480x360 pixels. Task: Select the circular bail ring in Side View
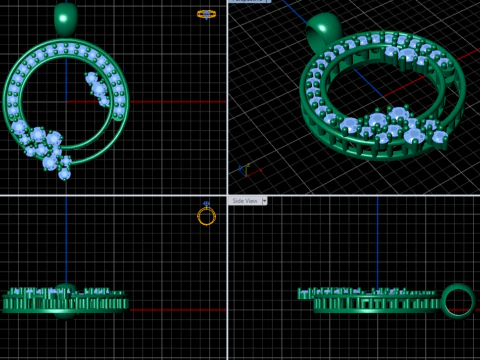point(458,302)
